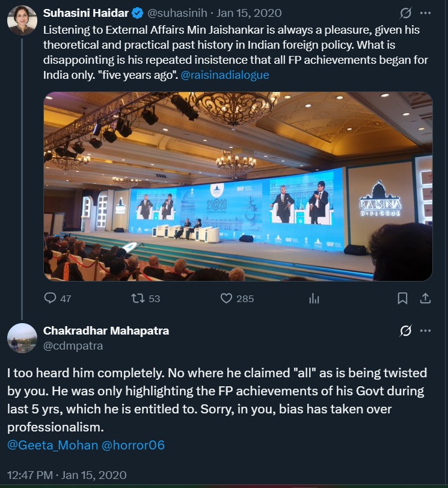Open Suhasini Haidar's profile picture
448x488 pixels.
coord(22,21)
